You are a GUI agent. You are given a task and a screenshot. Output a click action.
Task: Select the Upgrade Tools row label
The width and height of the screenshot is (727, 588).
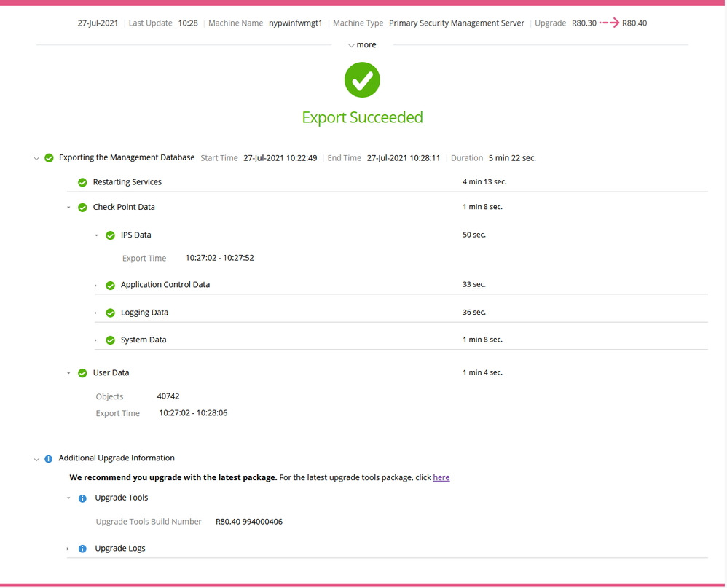coord(122,498)
